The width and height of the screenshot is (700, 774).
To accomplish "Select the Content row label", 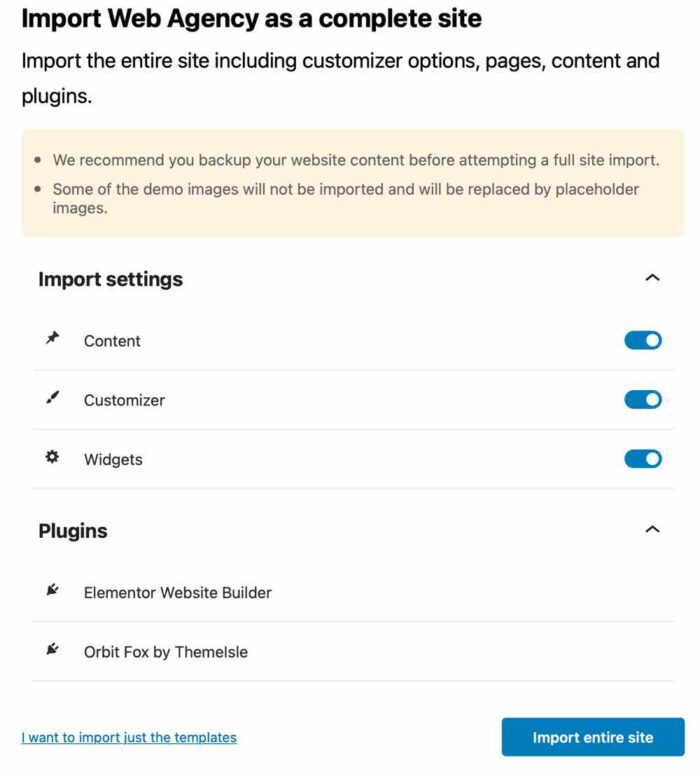I will (112, 341).
